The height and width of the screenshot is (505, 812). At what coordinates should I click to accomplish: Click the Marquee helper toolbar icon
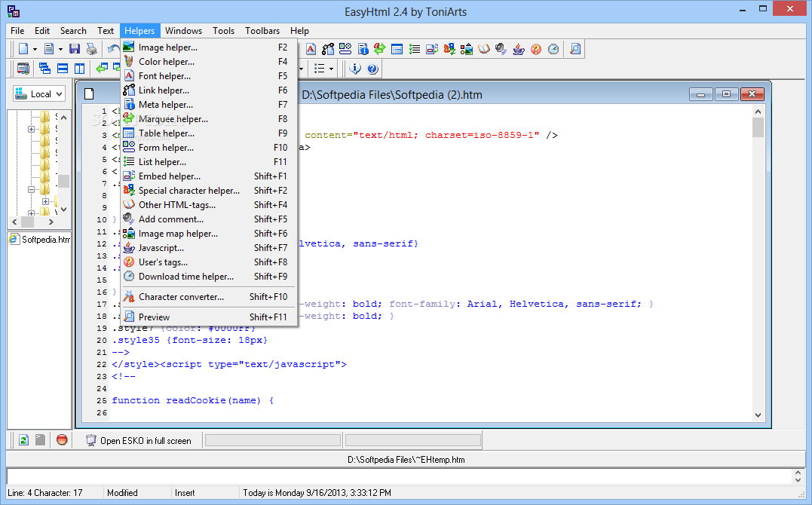click(x=380, y=49)
